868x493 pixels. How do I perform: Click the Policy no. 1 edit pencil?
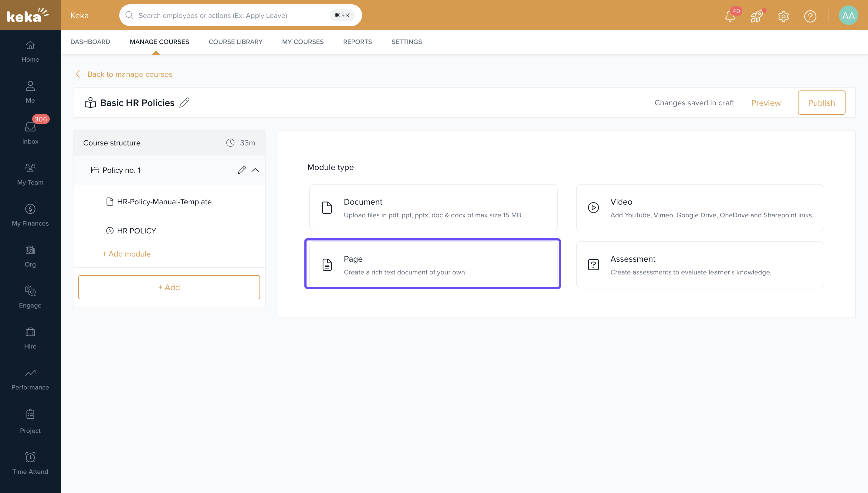coord(242,170)
